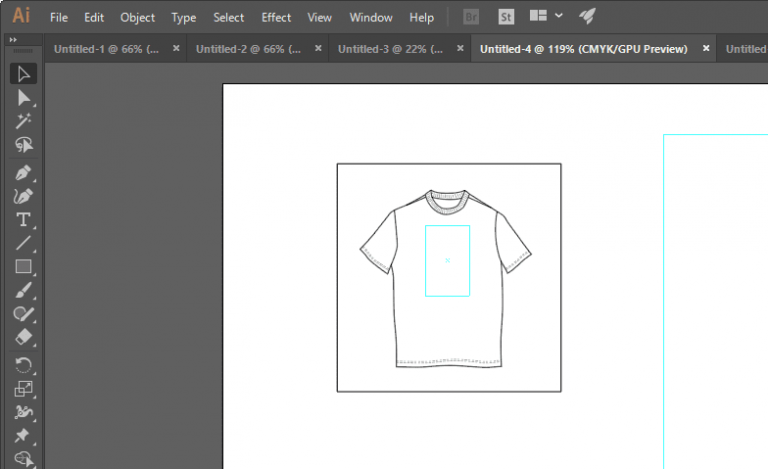
Task: Close the Untitled-2 document tab
Action: click(x=318, y=48)
